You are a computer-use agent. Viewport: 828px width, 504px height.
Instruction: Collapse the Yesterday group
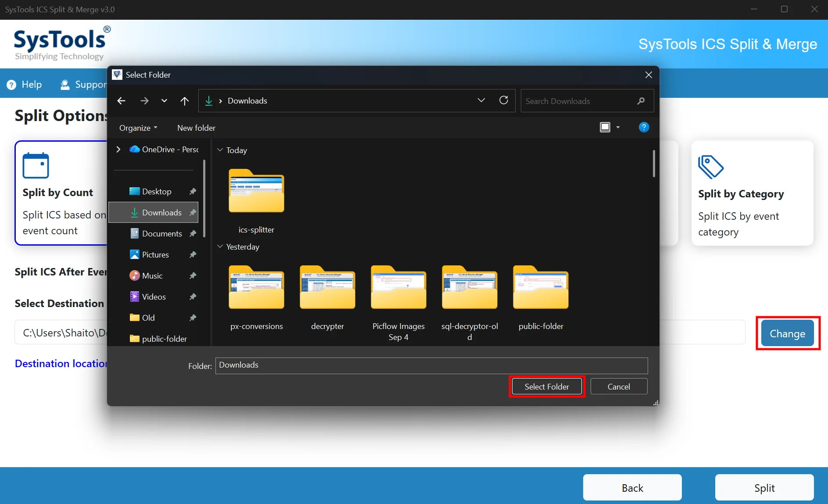pyautogui.click(x=220, y=247)
